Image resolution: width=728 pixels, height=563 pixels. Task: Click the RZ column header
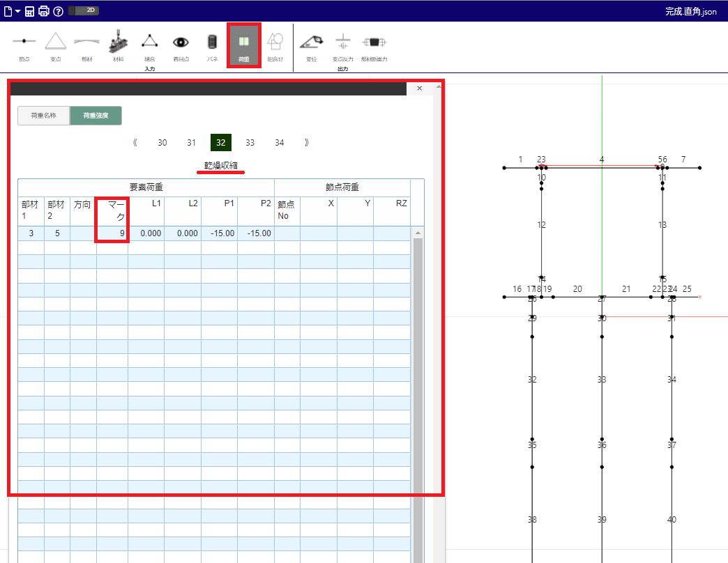click(393, 210)
